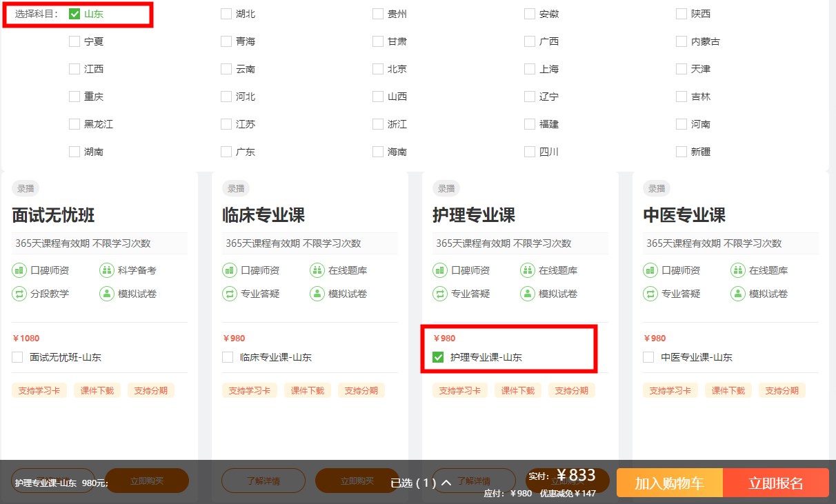Tick the 面试无忧班-山东 checkbox
This screenshot has height=504, width=836.
click(x=17, y=357)
